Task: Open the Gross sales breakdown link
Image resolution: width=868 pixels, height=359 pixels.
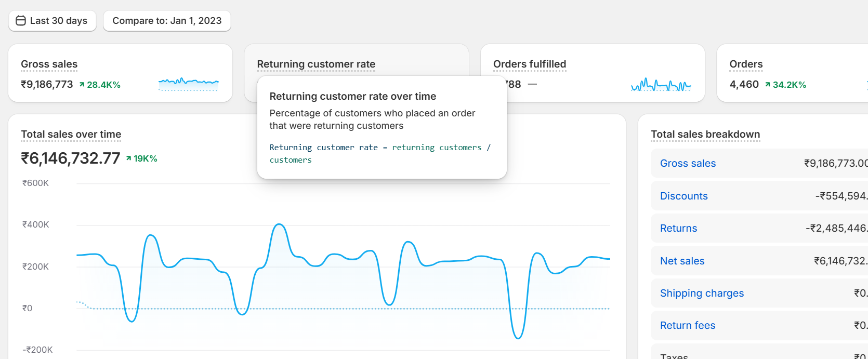Action: (x=688, y=164)
